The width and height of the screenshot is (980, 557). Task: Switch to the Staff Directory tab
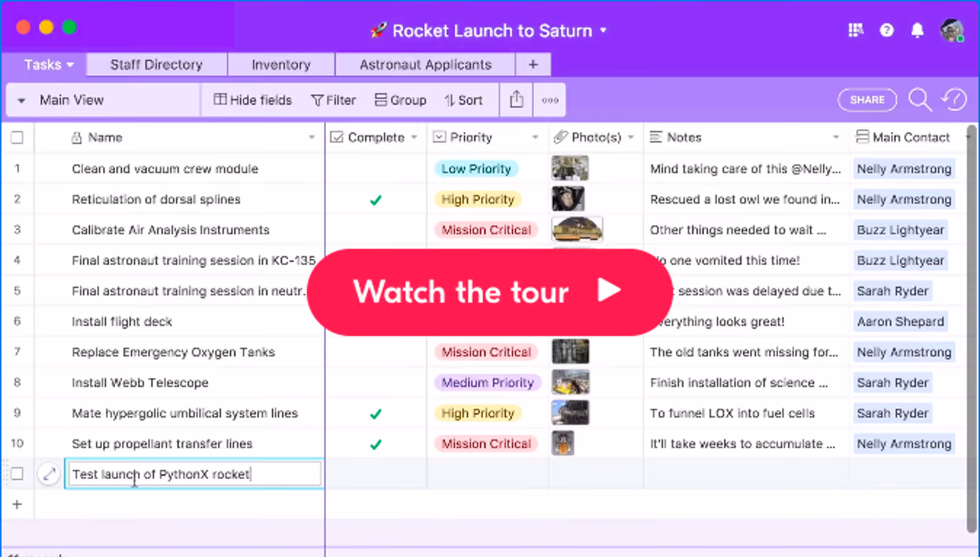[156, 65]
